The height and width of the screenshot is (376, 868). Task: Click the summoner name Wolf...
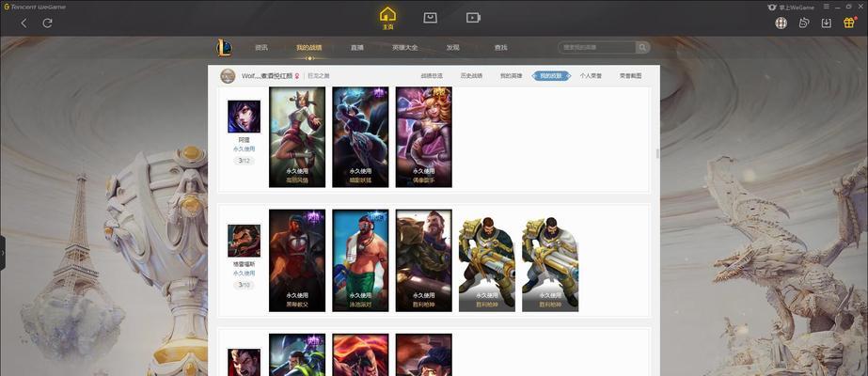click(267, 76)
